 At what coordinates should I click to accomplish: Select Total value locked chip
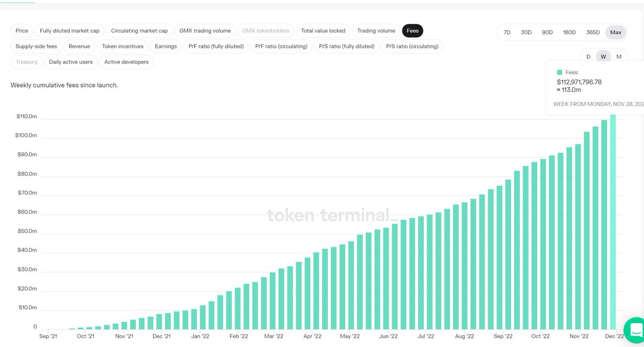[x=323, y=31]
